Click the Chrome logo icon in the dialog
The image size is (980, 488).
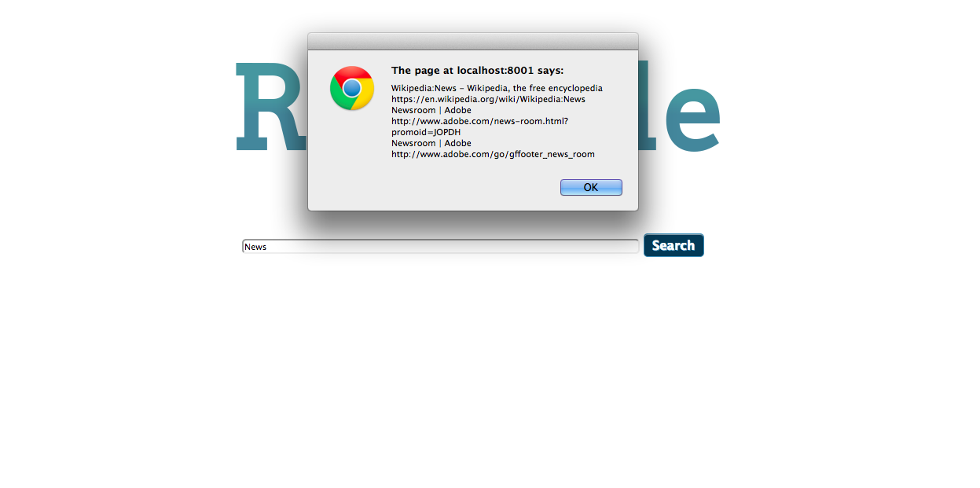pyautogui.click(x=352, y=88)
